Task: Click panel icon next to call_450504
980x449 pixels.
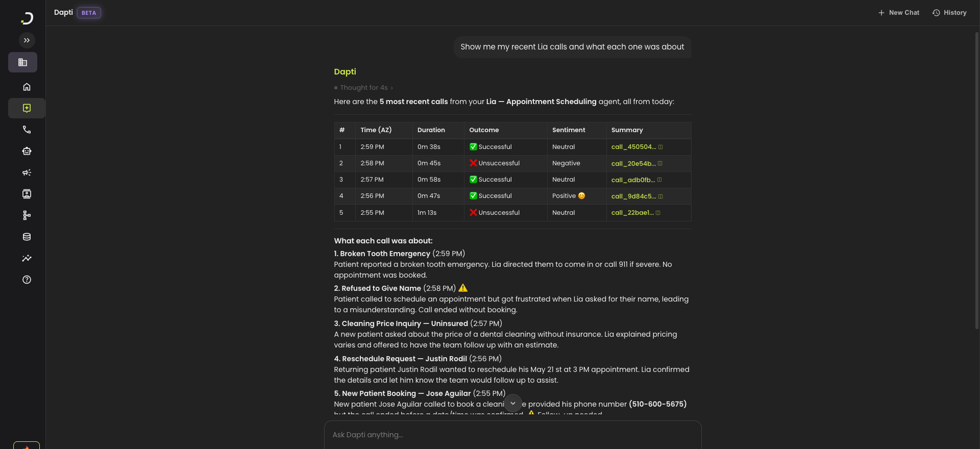Action: (x=660, y=147)
